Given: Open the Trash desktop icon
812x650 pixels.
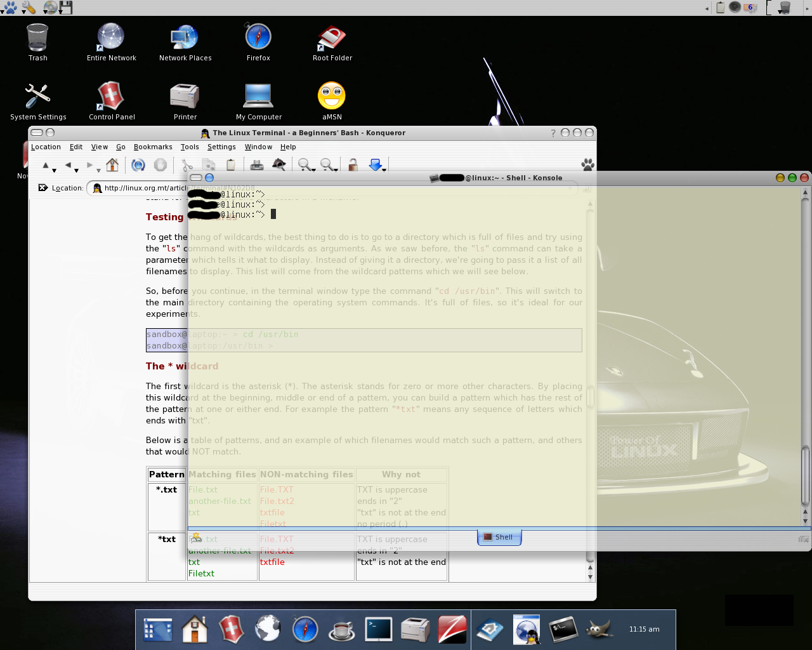Looking at the screenshot, I should click(37, 37).
